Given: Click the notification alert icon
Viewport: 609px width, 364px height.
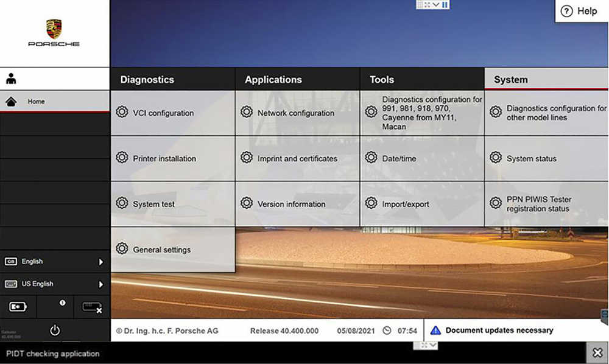Looking at the screenshot, I should click(62, 303).
